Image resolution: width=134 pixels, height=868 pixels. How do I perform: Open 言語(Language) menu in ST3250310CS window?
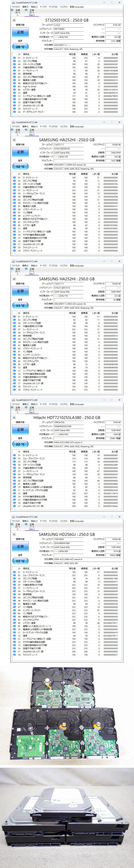coord(77,7)
